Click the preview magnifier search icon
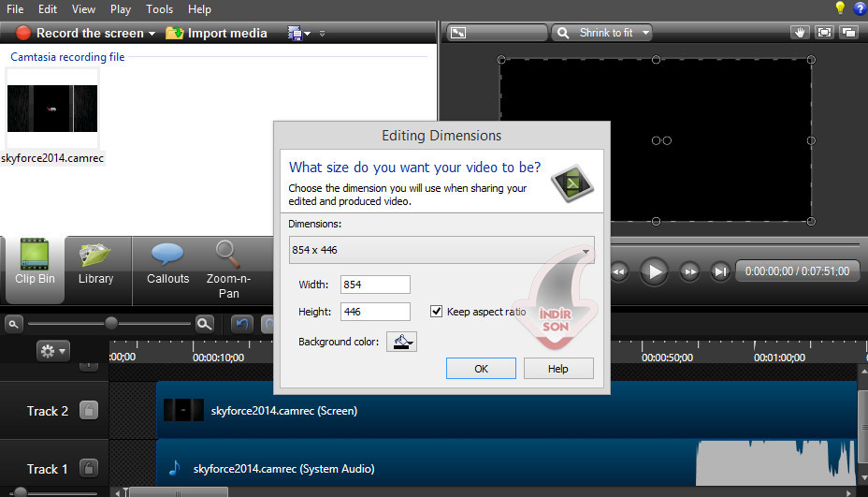This screenshot has height=497, width=868. pos(563,33)
